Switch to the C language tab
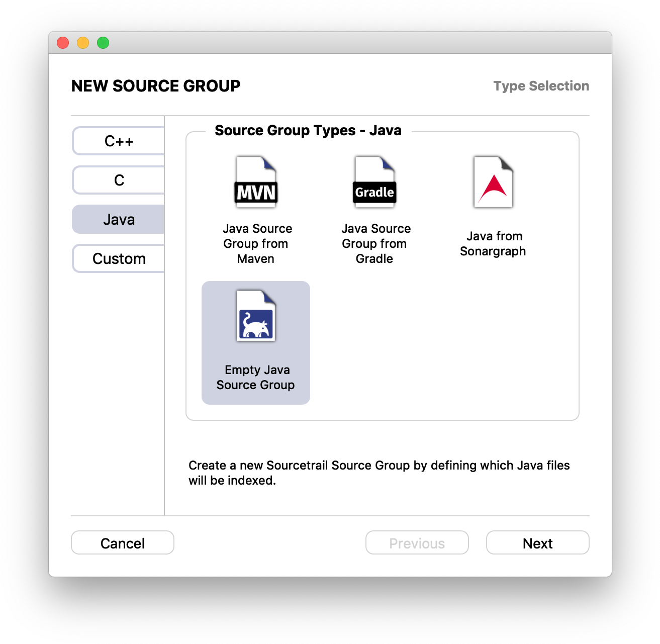 click(119, 180)
